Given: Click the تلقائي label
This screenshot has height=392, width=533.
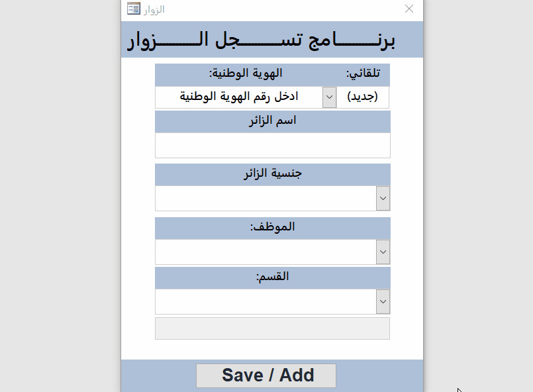Looking at the screenshot, I should coord(363,73).
